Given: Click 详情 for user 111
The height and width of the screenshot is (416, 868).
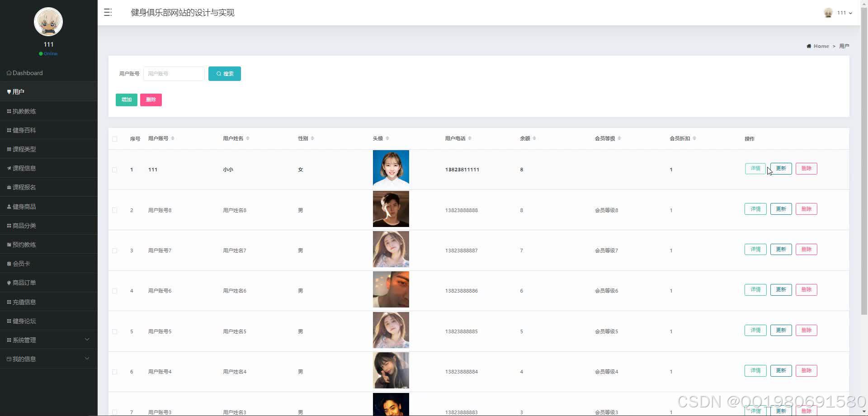Looking at the screenshot, I should (755, 169).
